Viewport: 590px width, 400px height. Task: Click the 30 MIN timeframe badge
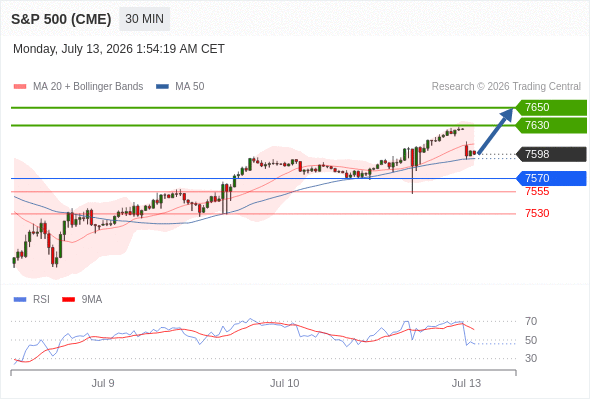point(144,19)
